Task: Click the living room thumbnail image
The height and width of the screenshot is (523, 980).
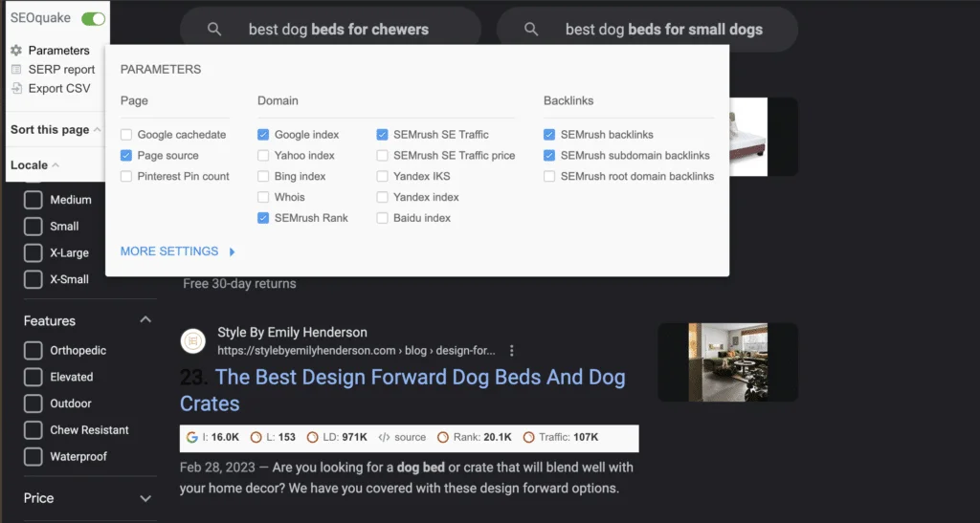Action: click(x=727, y=361)
